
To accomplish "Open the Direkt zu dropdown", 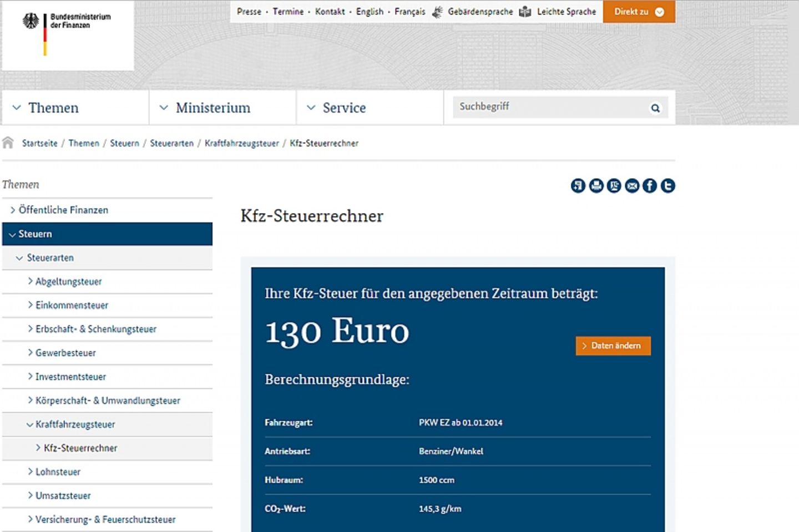I will click(x=639, y=12).
